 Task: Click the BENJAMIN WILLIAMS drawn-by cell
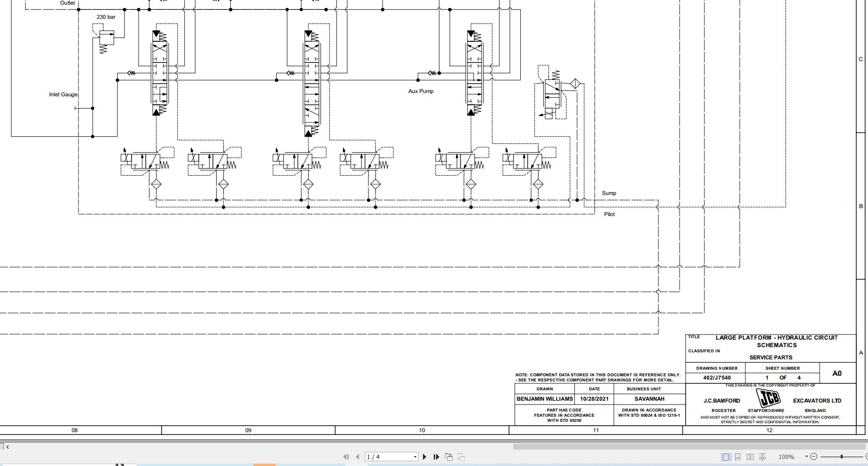tap(545, 399)
